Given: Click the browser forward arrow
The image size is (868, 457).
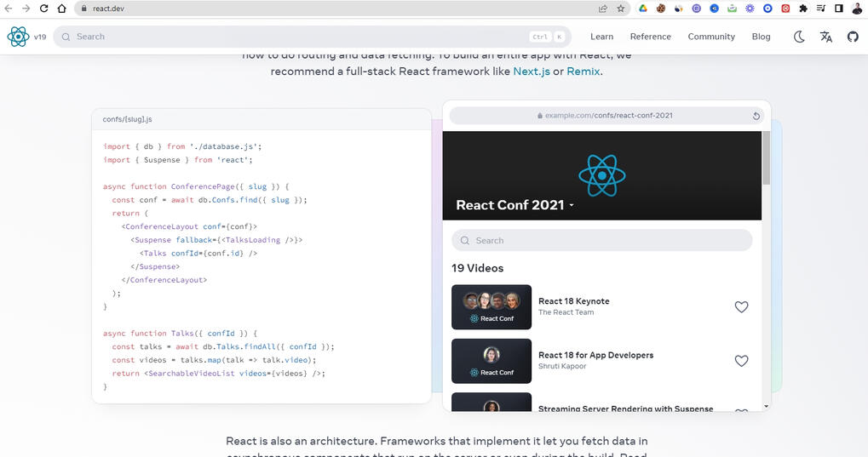Looking at the screenshot, I should (26, 9).
